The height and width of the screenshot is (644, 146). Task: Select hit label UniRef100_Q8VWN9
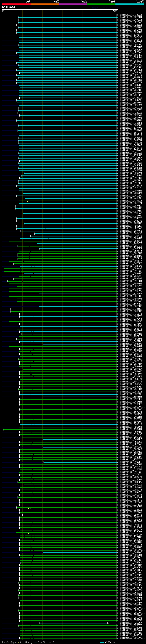(131, 347)
